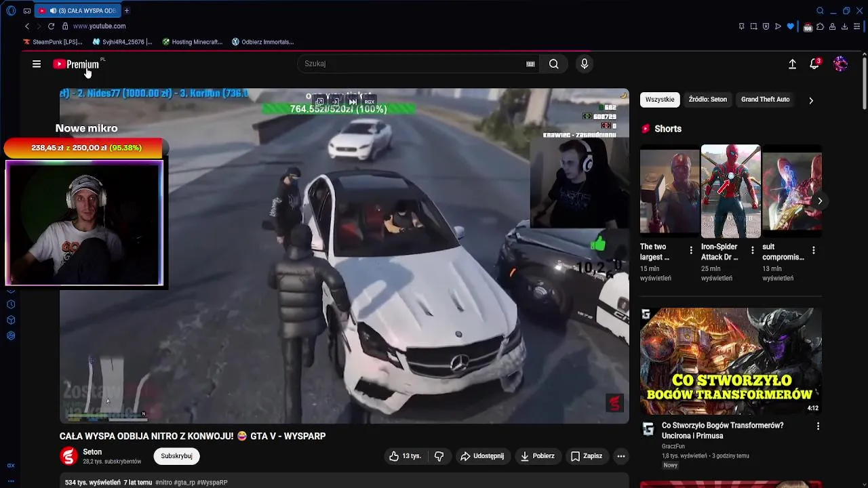Screen dimensions: 868x488
Task: Switch to the CAŁA WYSPA browser tab
Action: click(77, 11)
